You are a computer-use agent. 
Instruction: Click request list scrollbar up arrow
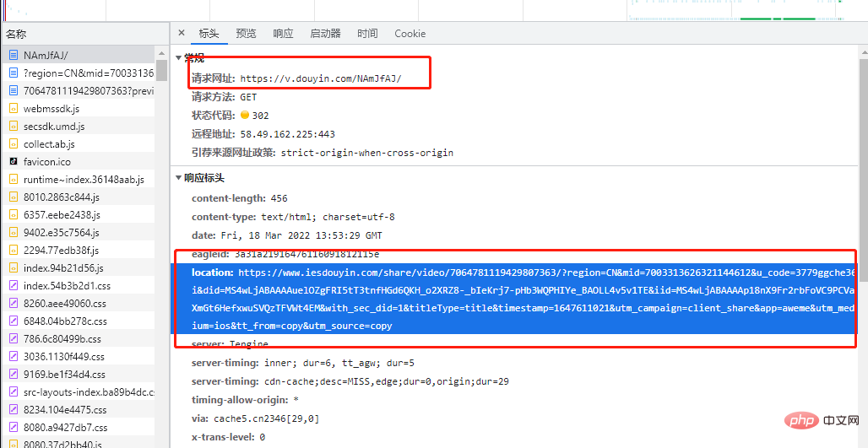tap(161, 52)
